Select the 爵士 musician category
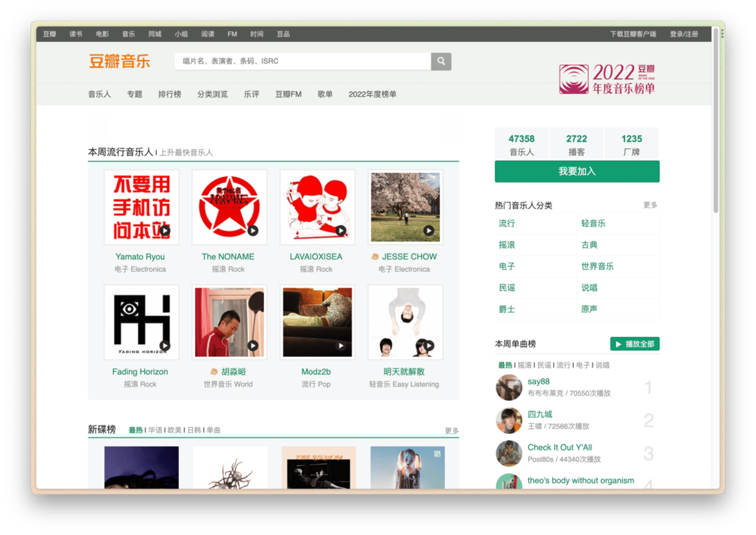 point(507,309)
